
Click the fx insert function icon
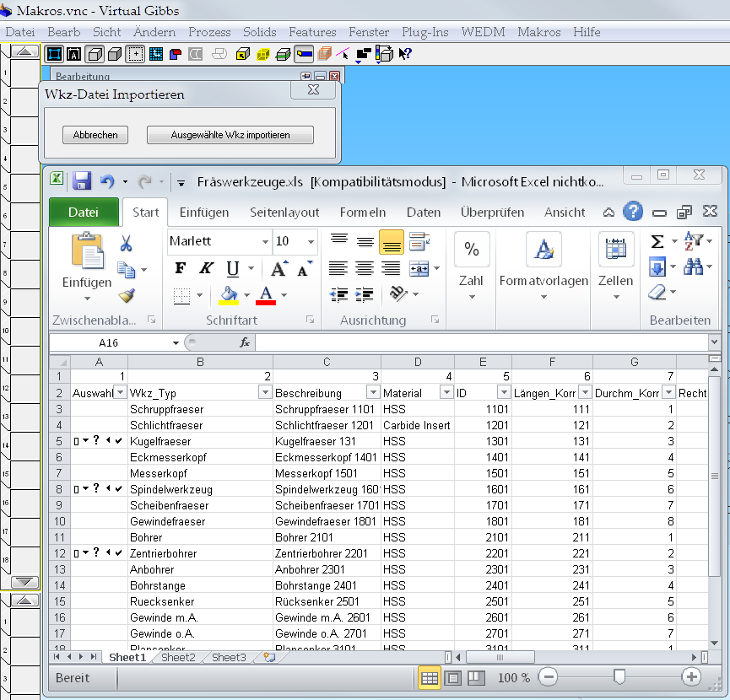click(245, 342)
